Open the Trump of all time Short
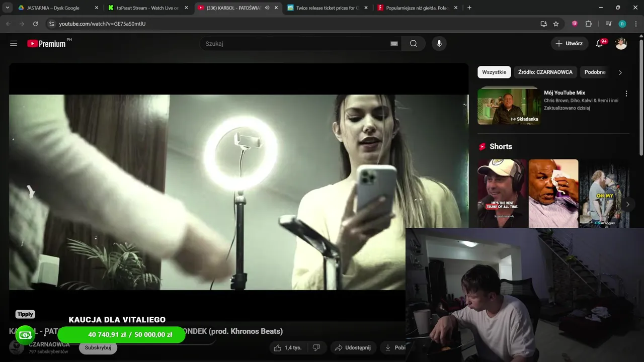 (502, 194)
